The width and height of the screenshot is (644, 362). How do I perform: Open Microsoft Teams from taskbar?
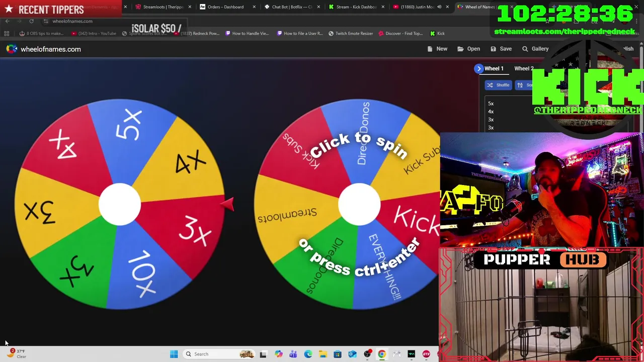(x=293, y=354)
